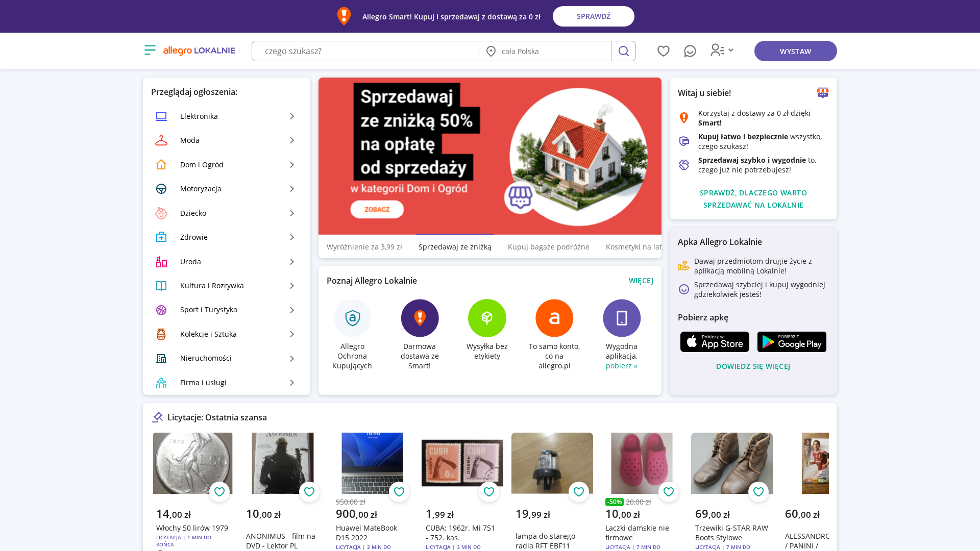The height and width of the screenshot is (551, 980).
Task: Focus the 'cała Polska' location field
Action: [x=545, y=51]
